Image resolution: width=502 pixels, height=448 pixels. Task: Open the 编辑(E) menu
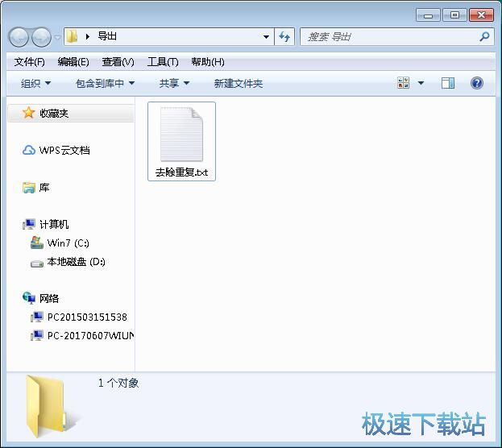point(73,62)
